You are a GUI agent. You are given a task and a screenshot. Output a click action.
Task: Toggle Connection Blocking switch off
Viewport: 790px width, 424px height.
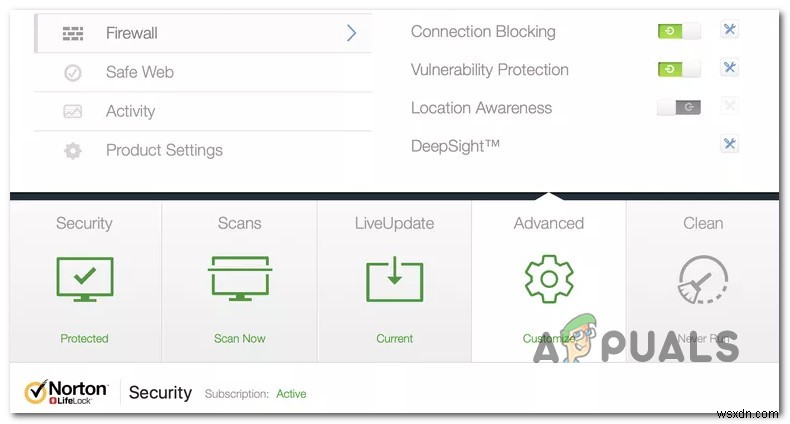tap(679, 31)
